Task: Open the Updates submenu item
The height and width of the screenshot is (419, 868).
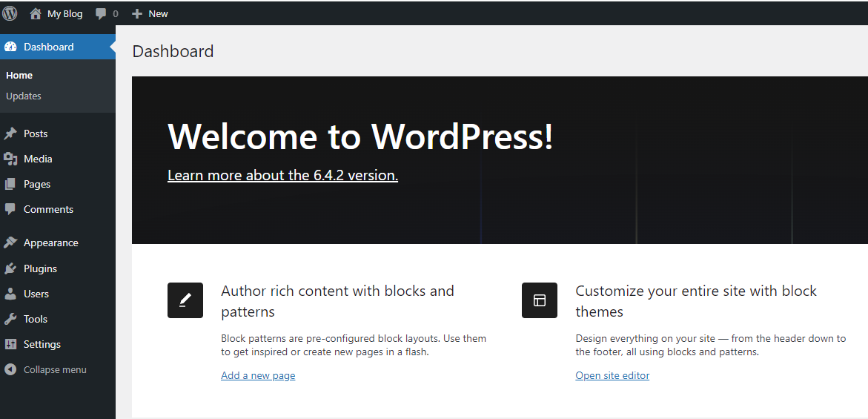Action: [x=24, y=96]
